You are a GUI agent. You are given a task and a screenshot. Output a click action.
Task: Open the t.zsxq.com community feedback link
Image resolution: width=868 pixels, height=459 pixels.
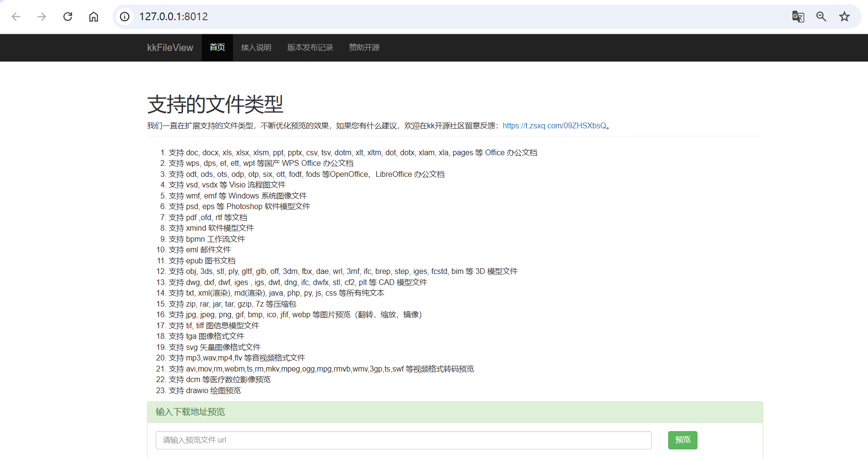point(554,126)
